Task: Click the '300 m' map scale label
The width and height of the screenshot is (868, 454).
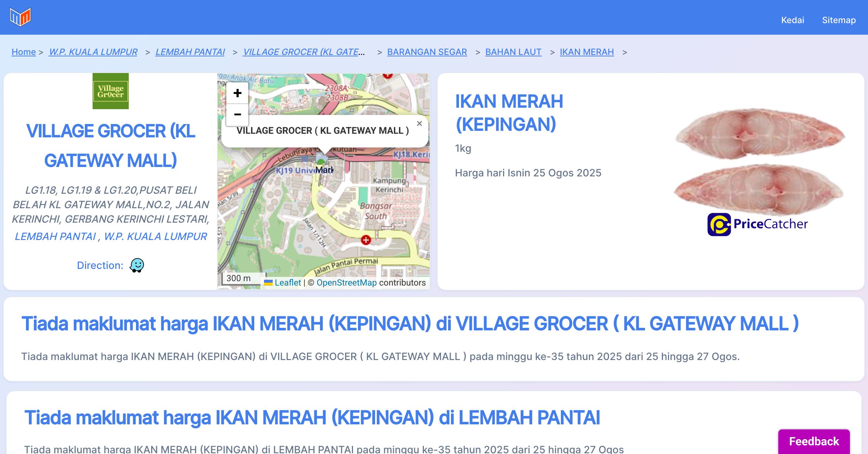Action: pos(238,278)
